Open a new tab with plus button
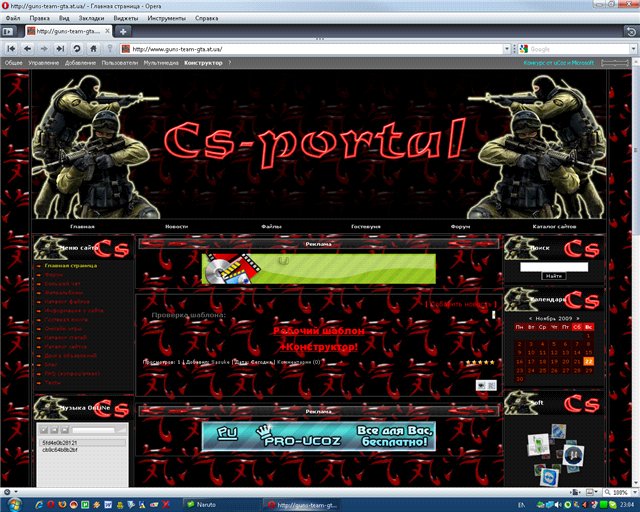The width and height of the screenshot is (640, 512). (x=122, y=32)
